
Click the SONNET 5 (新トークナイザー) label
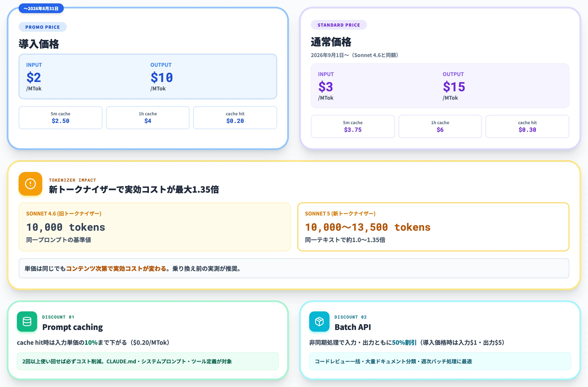click(x=340, y=214)
